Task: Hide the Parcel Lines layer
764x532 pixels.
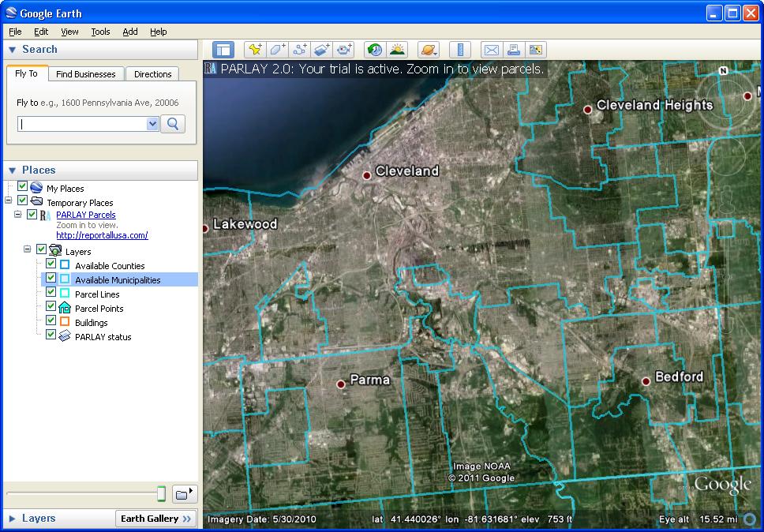Action: 51,292
